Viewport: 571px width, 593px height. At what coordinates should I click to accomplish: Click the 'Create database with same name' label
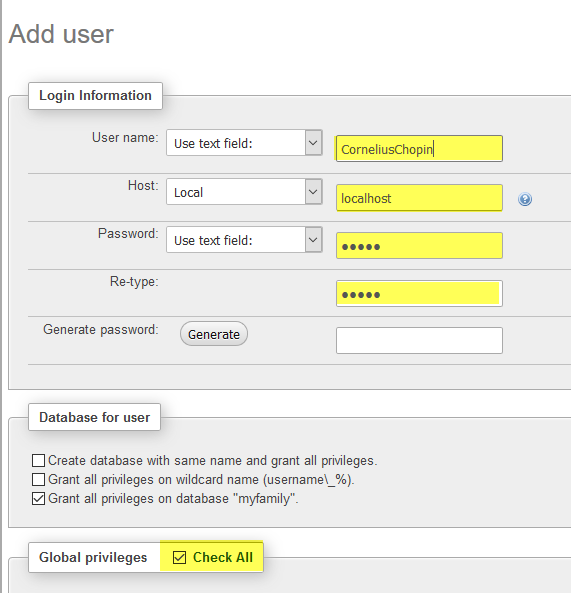(213, 461)
